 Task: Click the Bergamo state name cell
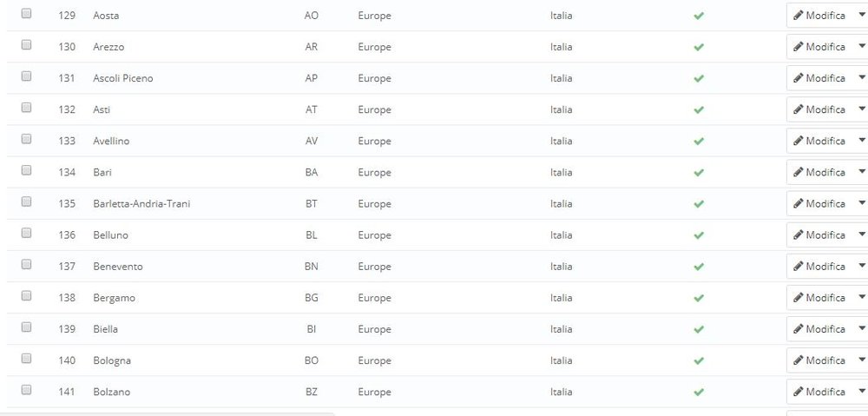click(x=114, y=298)
